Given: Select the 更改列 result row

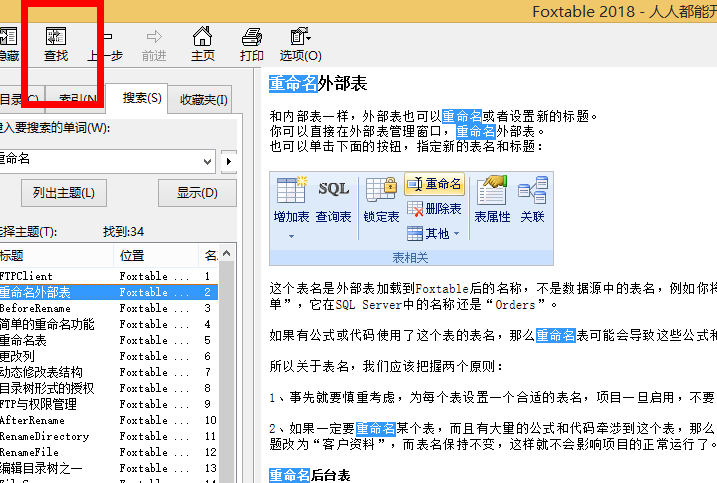Looking at the screenshot, I should click(x=109, y=356).
